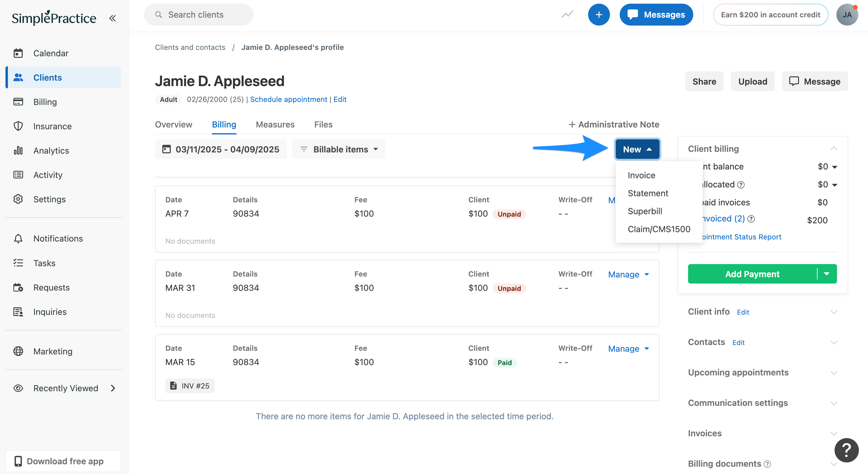Click the Message button on profile
Viewport: 868px width, 474px height.
(815, 81)
